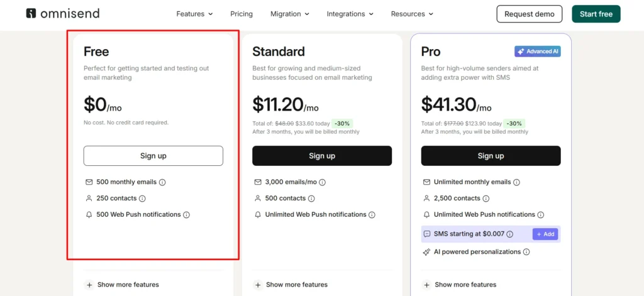Expand Show more features under Standard plan
This screenshot has height=296, width=644.
tap(291, 285)
